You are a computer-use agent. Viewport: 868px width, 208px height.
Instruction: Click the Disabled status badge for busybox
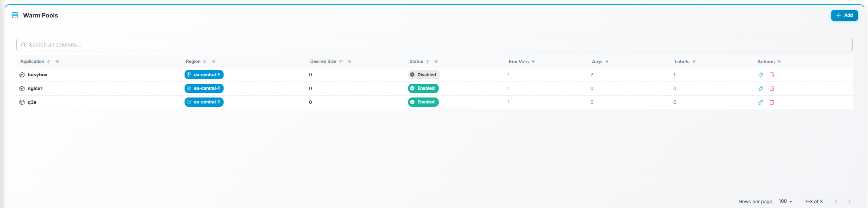(x=424, y=75)
